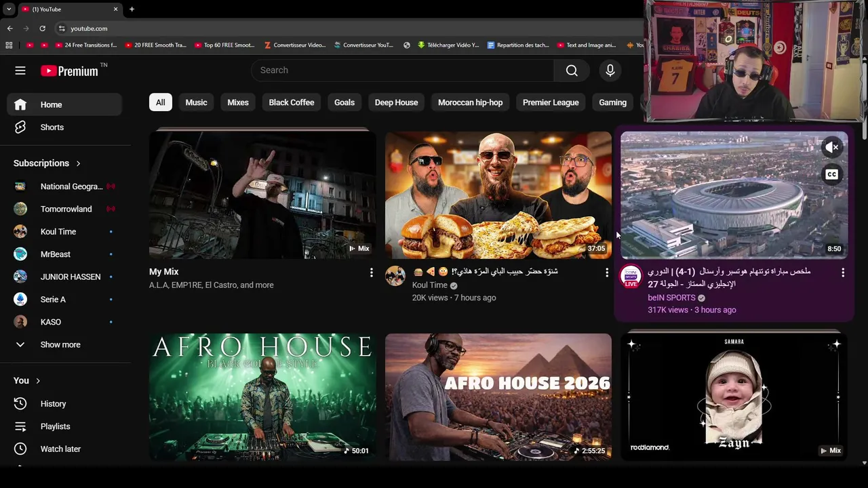868x488 pixels.
Task: Go to Home in sidebar
Action: (64, 104)
